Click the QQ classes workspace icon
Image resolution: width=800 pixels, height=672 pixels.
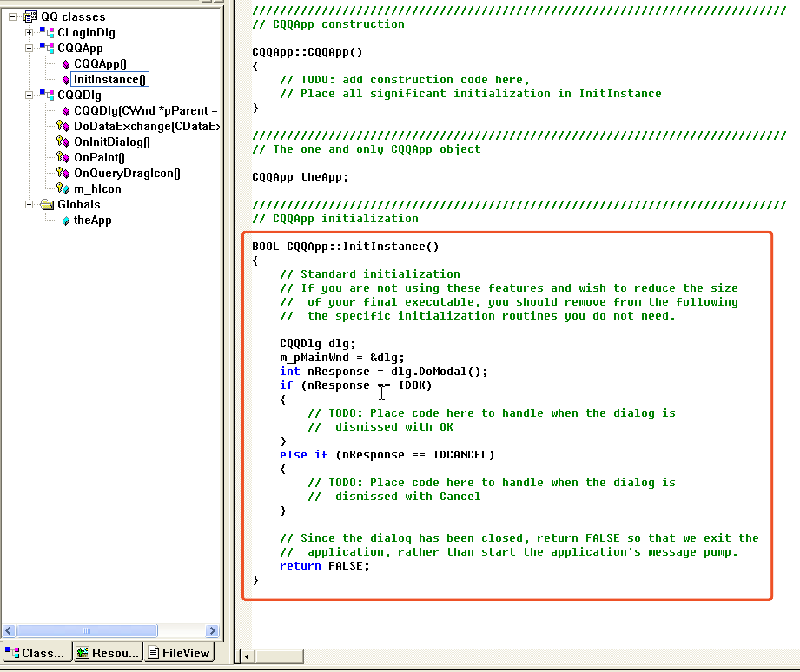click(30, 17)
